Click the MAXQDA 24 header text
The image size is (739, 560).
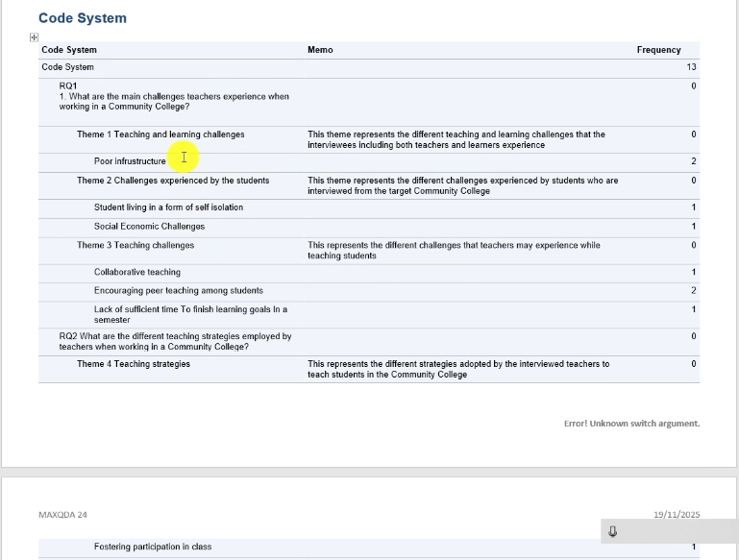62,515
